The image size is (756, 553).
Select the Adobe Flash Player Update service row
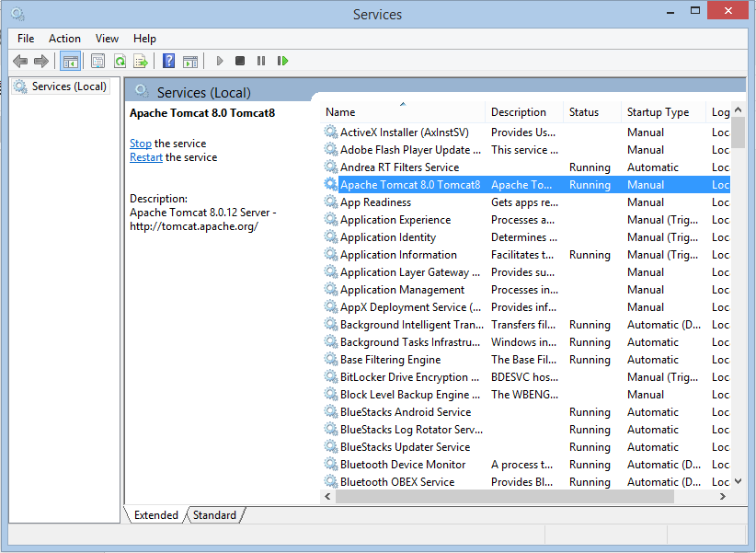(x=525, y=150)
